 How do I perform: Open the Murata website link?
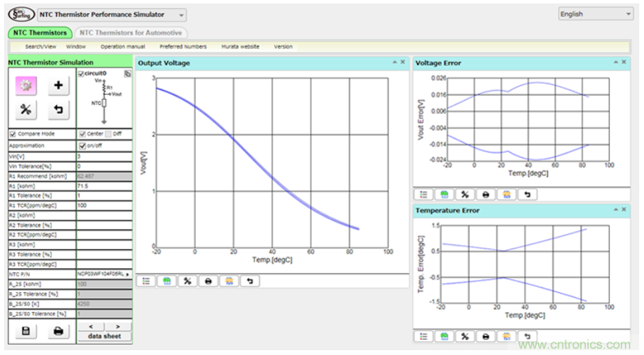240,46
